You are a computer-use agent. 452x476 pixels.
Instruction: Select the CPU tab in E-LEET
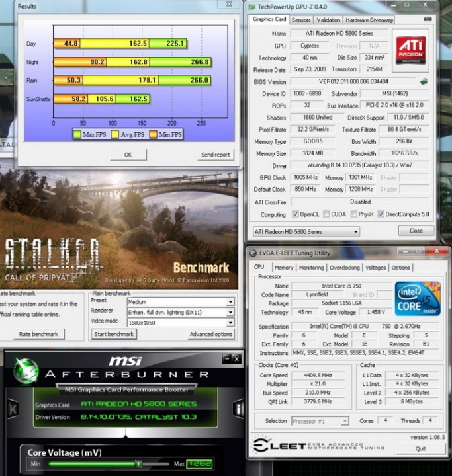click(x=259, y=267)
